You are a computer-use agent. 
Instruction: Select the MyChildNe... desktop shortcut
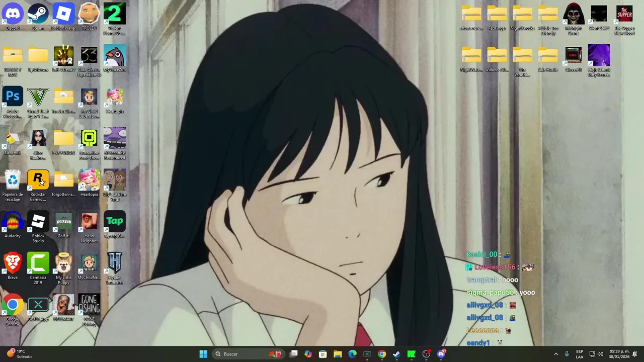coord(89,266)
